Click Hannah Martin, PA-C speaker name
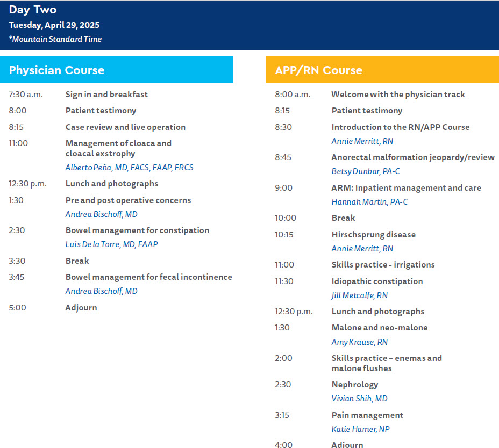The width and height of the screenshot is (499, 448). pos(370,202)
